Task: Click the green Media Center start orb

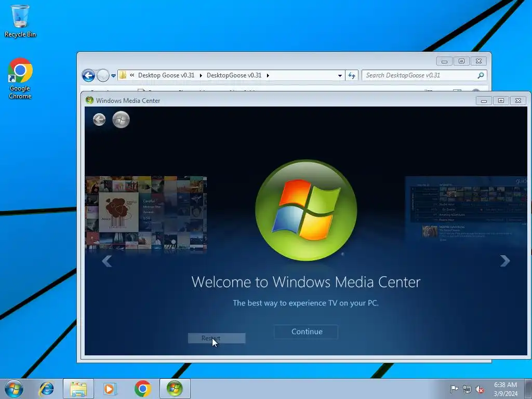Action: pos(121,120)
